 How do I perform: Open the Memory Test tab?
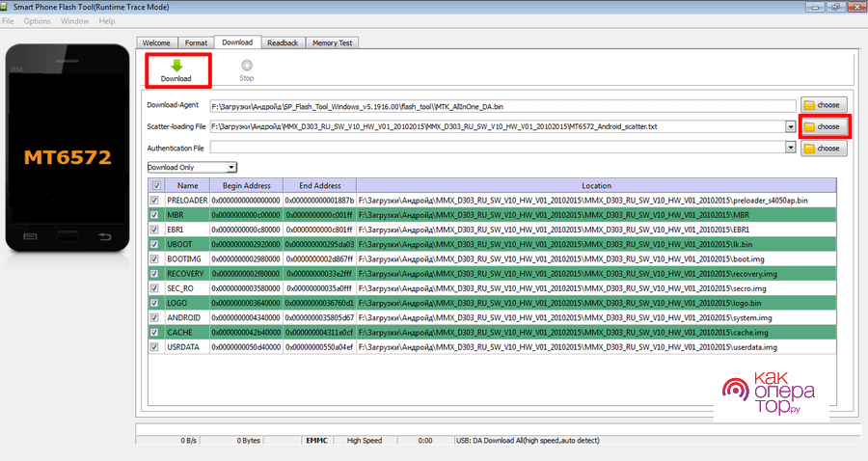tap(332, 42)
